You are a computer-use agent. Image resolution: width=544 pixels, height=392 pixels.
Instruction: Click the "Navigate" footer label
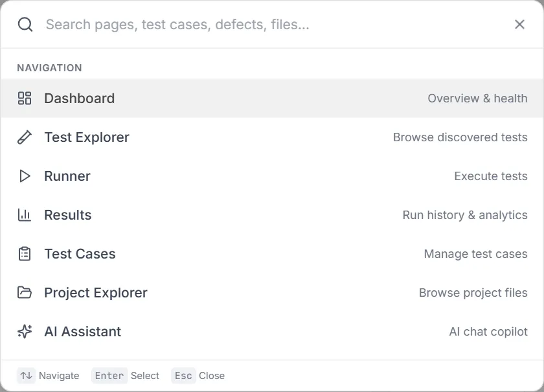(x=59, y=376)
